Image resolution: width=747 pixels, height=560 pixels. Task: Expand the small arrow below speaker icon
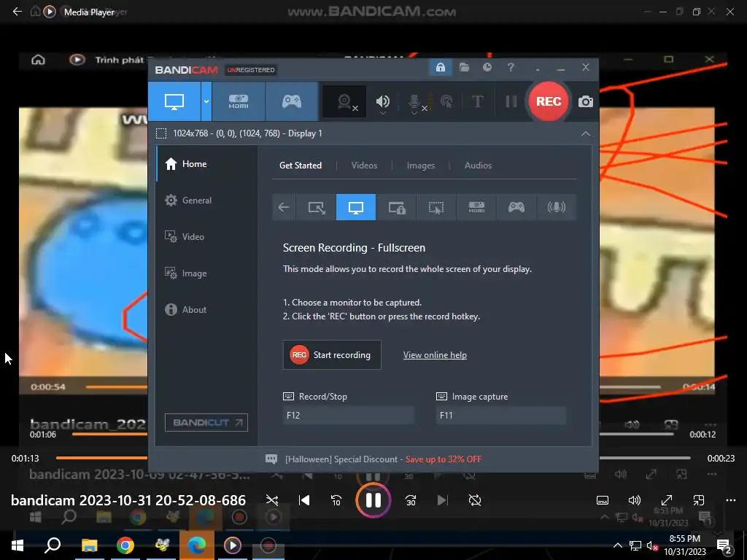(x=382, y=113)
